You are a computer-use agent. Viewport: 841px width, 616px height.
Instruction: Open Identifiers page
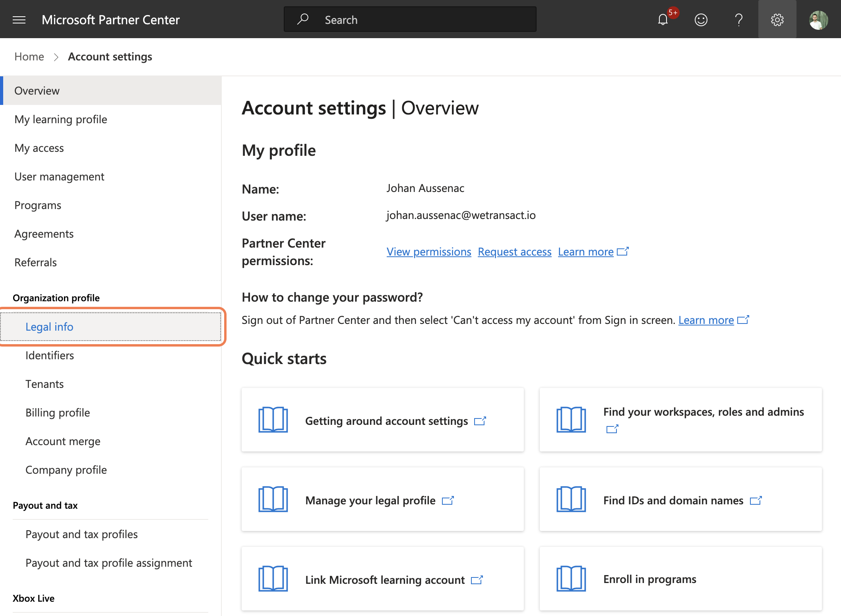[x=111, y=355]
